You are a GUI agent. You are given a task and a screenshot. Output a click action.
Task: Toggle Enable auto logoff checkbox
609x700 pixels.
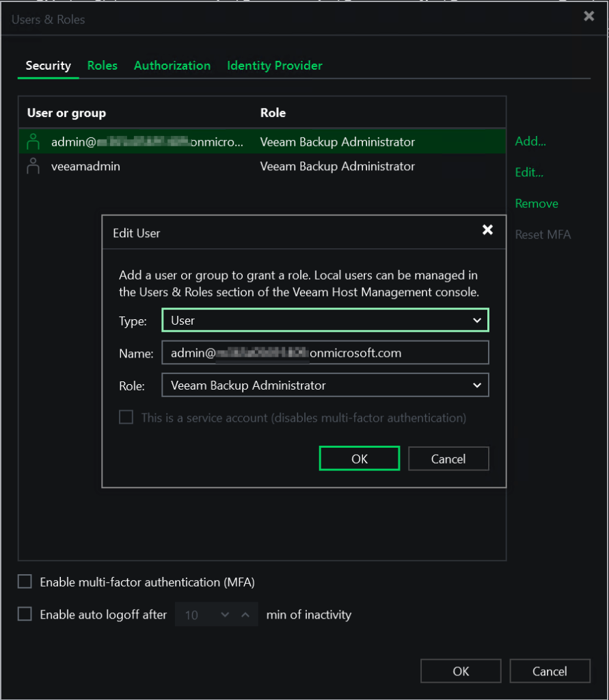(25, 614)
